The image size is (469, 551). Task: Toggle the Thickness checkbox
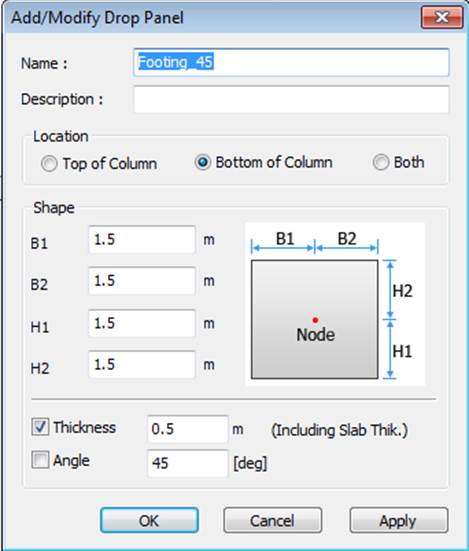40,427
